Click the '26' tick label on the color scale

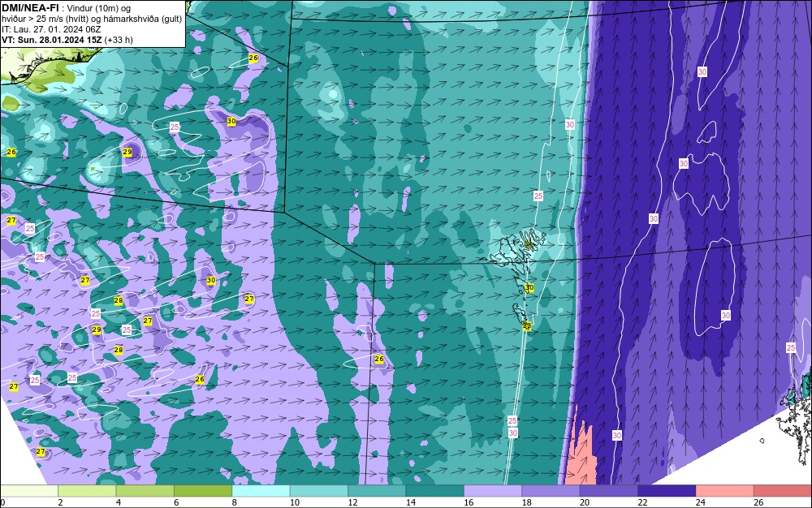pos(758,502)
